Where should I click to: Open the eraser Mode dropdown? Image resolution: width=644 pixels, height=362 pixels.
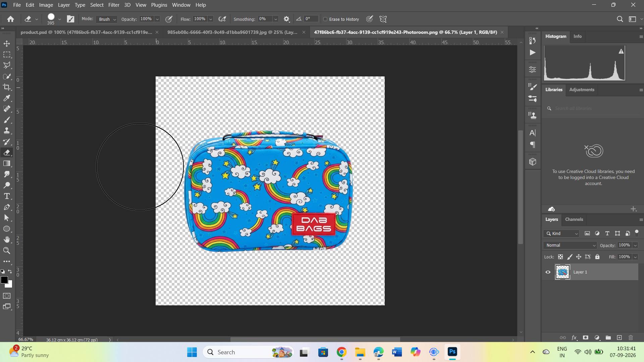tap(107, 19)
